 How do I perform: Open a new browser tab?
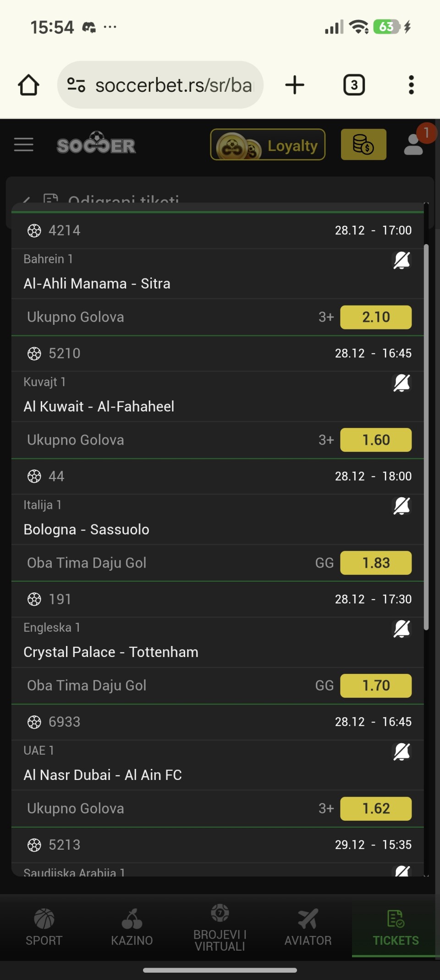(295, 85)
